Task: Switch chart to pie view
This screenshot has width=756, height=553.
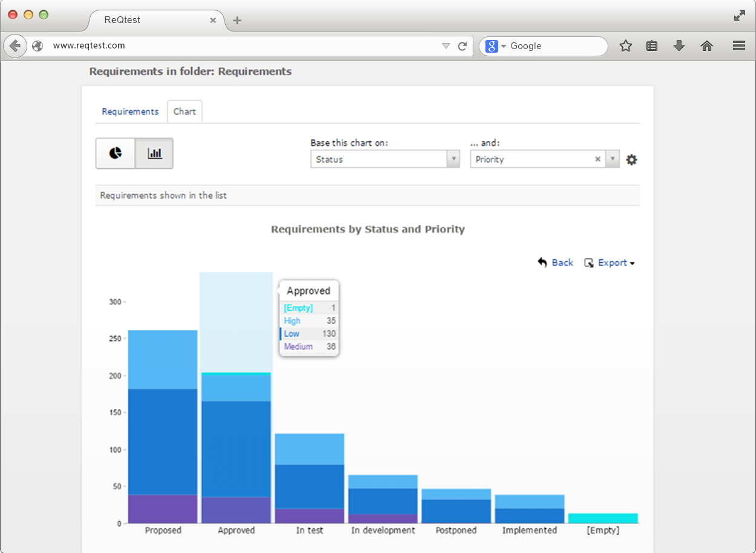Action: tap(115, 153)
